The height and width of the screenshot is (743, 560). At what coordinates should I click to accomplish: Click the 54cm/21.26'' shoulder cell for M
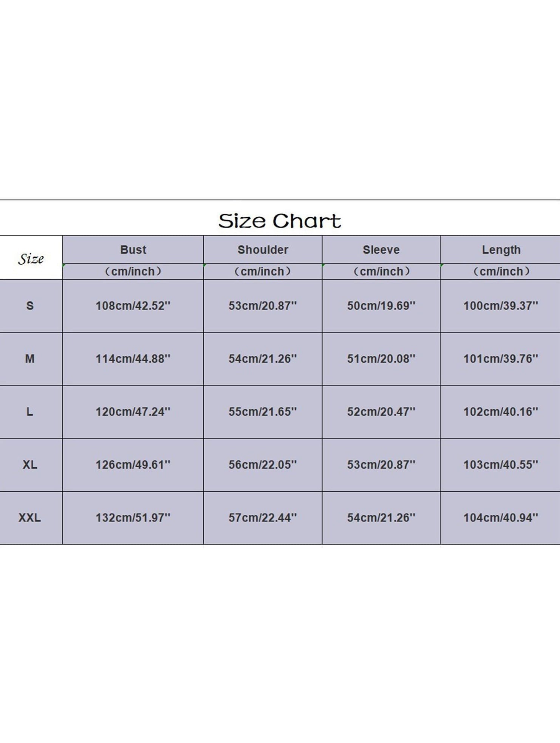click(263, 359)
